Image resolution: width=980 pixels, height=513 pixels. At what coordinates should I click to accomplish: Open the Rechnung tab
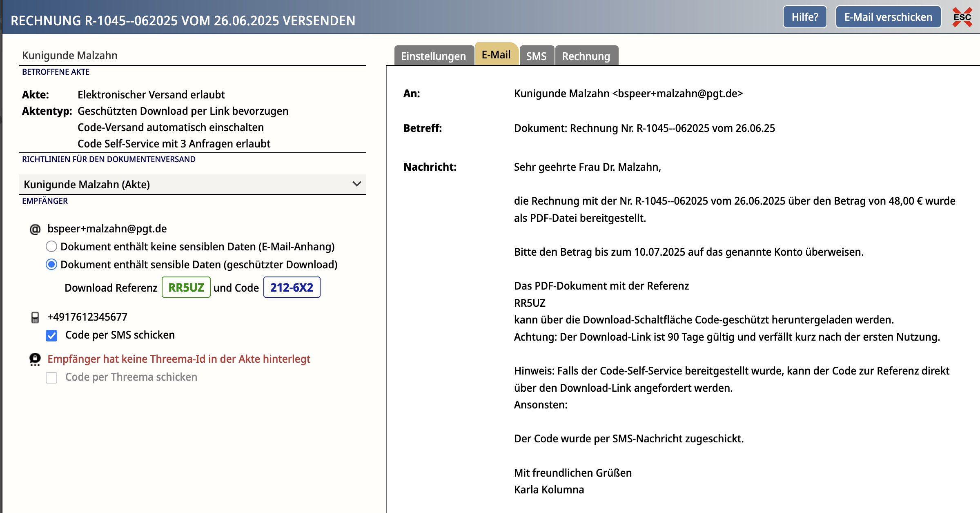(586, 56)
